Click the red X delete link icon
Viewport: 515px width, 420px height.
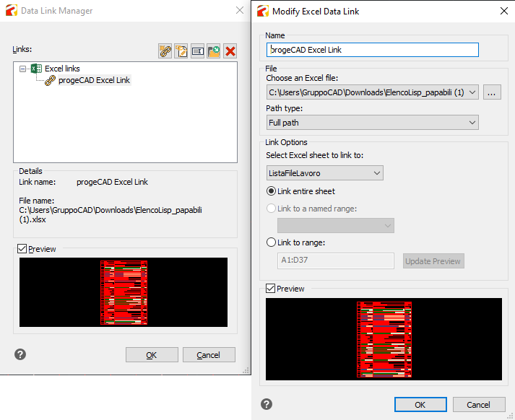pos(230,51)
